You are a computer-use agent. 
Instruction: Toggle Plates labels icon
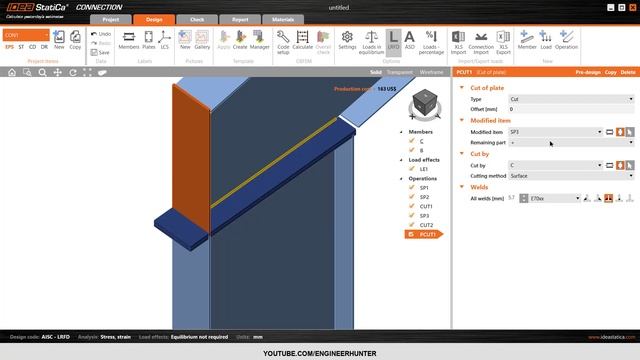coord(149,40)
